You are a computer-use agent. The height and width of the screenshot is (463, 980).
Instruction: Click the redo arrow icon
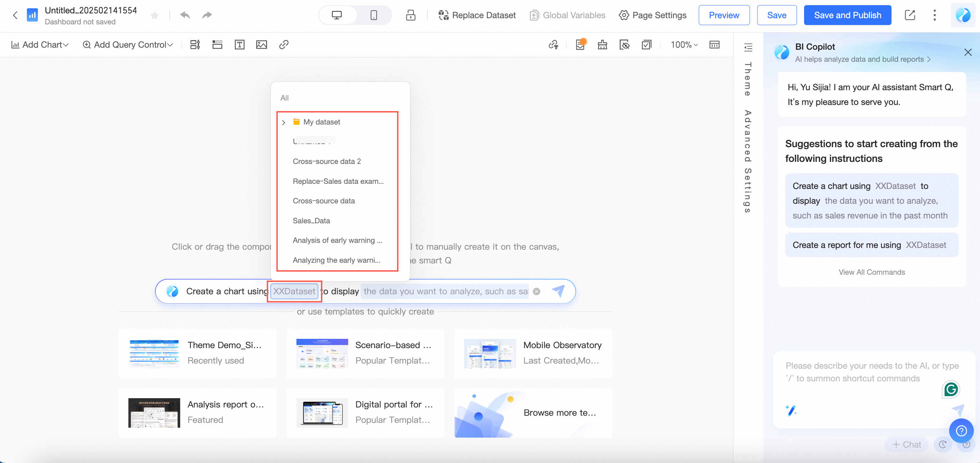pos(207,15)
